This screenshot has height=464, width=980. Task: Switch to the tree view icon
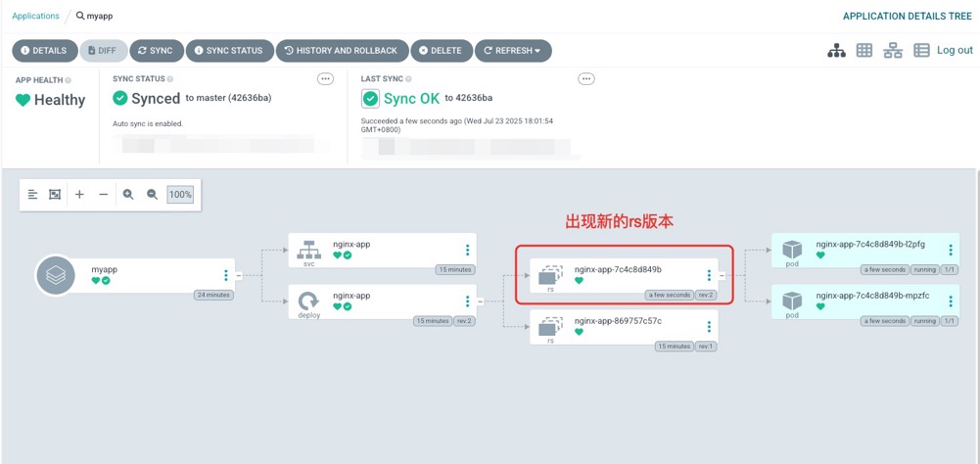836,51
